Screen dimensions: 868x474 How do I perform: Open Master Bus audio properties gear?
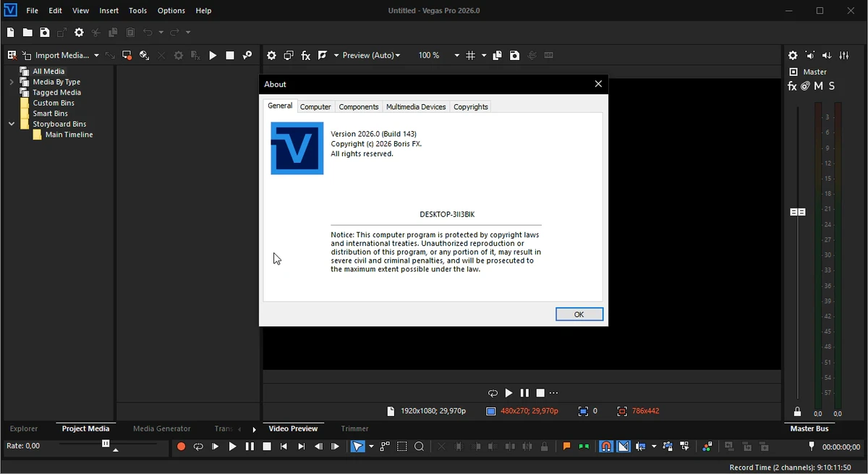coord(793,56)
